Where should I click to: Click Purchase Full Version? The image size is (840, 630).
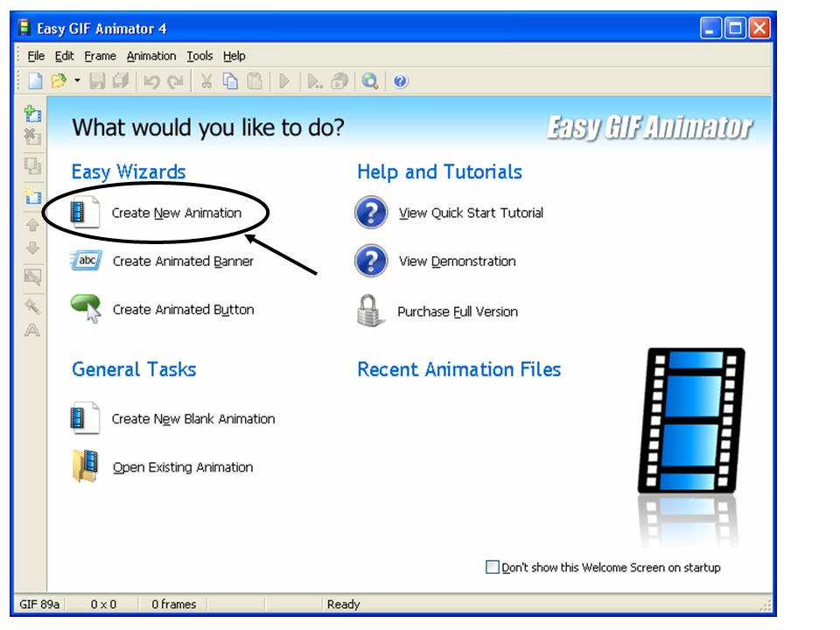click(x=458, y=311)
